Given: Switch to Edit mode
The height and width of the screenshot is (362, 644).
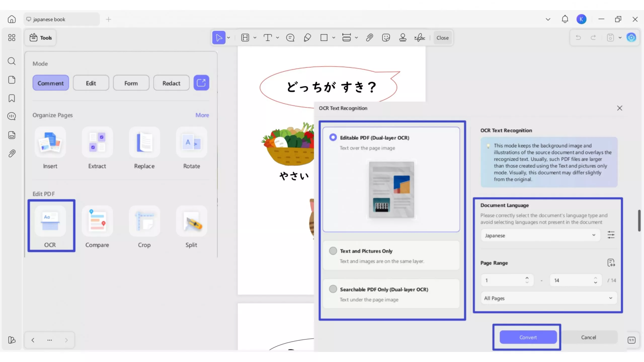Looking at the screenshot, I should click(x=91, y=83).
